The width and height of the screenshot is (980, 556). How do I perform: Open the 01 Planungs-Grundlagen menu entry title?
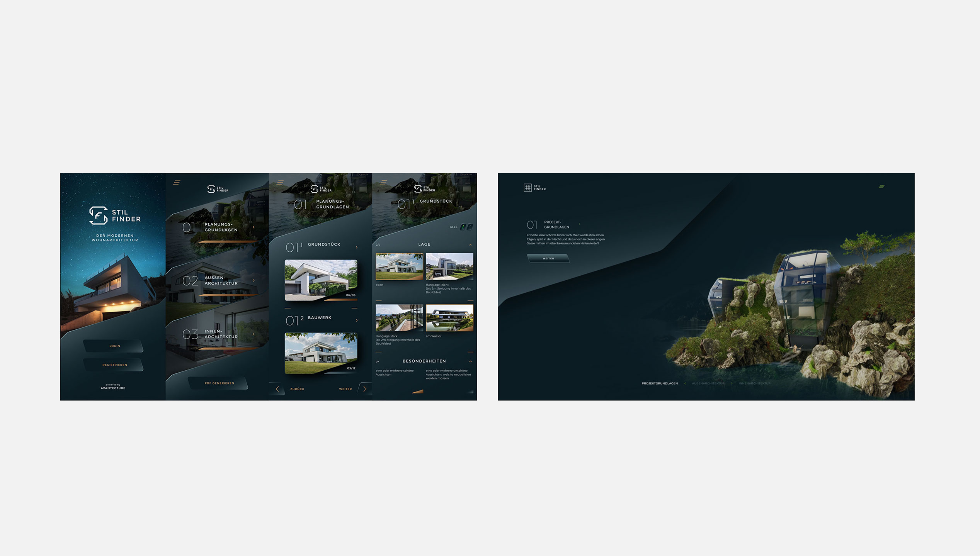[x=221, y=227]
